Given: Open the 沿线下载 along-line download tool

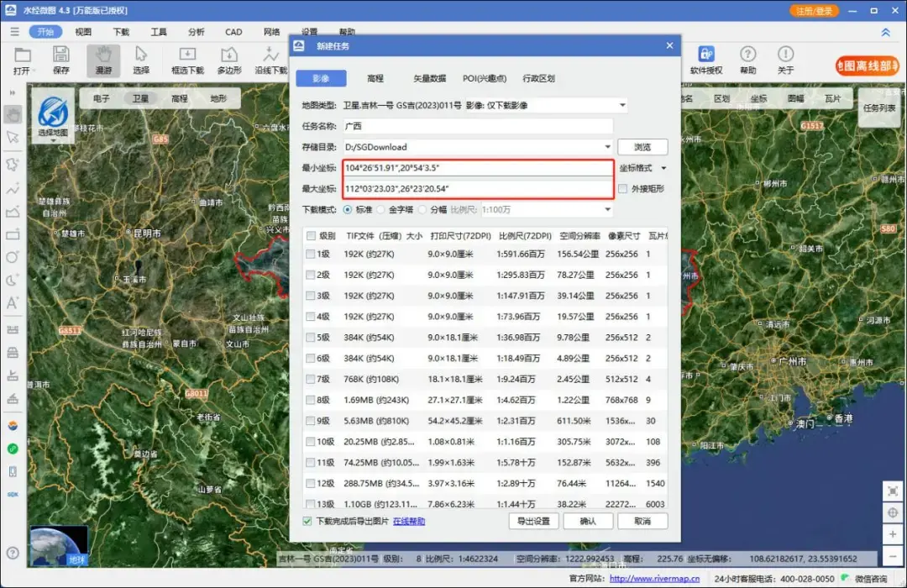Looking at the screenshot, I should (x=270, y=60).
